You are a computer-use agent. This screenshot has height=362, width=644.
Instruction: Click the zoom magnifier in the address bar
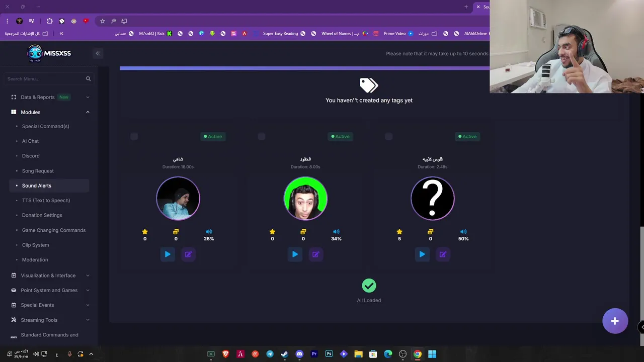click(113, 21)
